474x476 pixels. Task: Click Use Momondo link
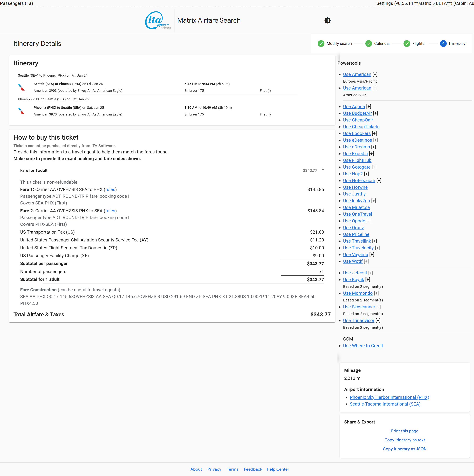[358, 293]
